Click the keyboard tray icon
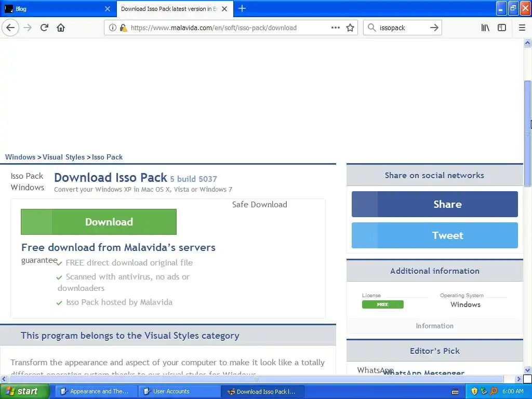The height and width of the screenshot is (399, 532). (455, 392)
